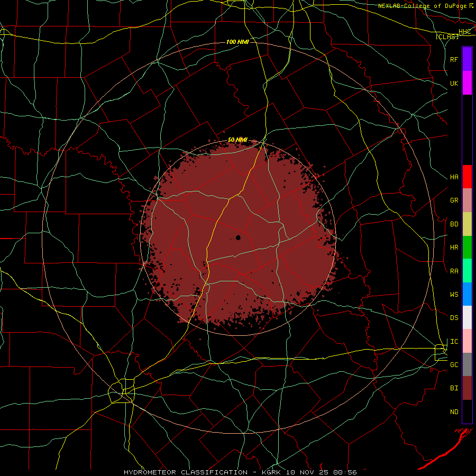
Task: Click the HA red legend color swatch
Action: 467,176
